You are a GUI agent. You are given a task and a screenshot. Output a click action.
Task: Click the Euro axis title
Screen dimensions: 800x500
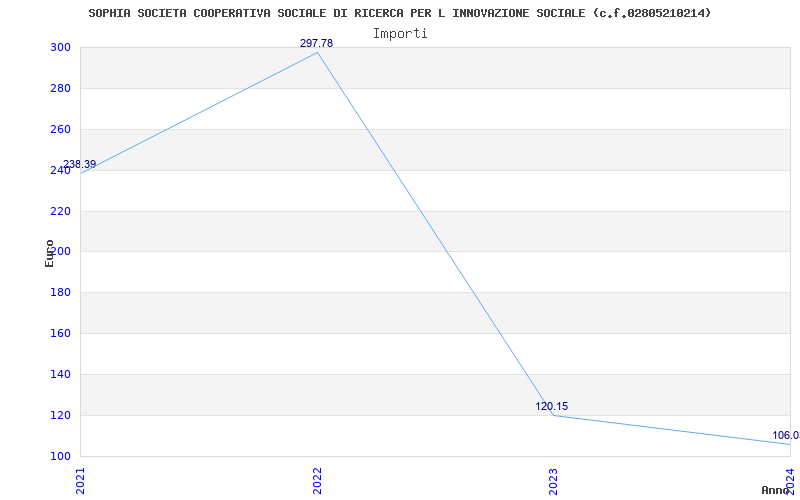pos(49,254)
